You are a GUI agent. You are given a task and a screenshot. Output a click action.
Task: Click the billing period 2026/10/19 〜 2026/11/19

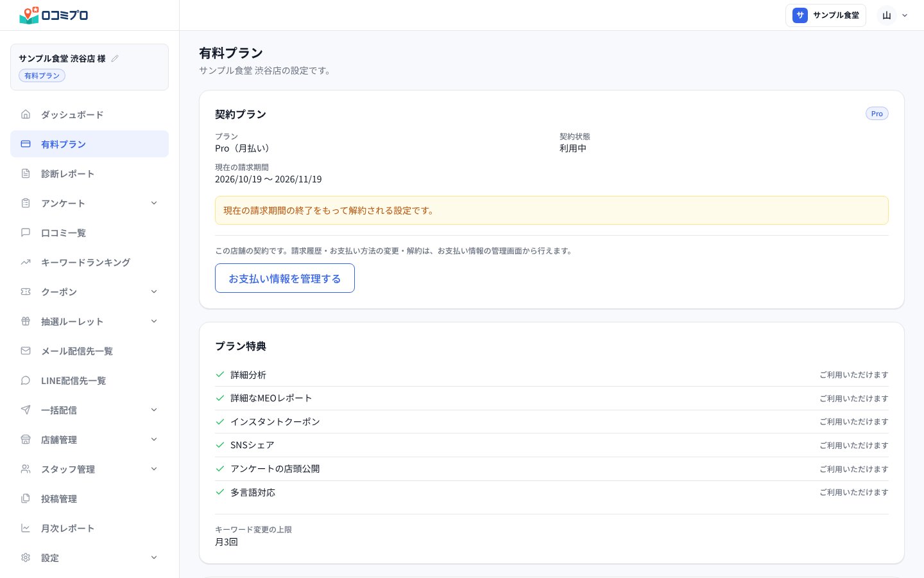click(268, 179)
